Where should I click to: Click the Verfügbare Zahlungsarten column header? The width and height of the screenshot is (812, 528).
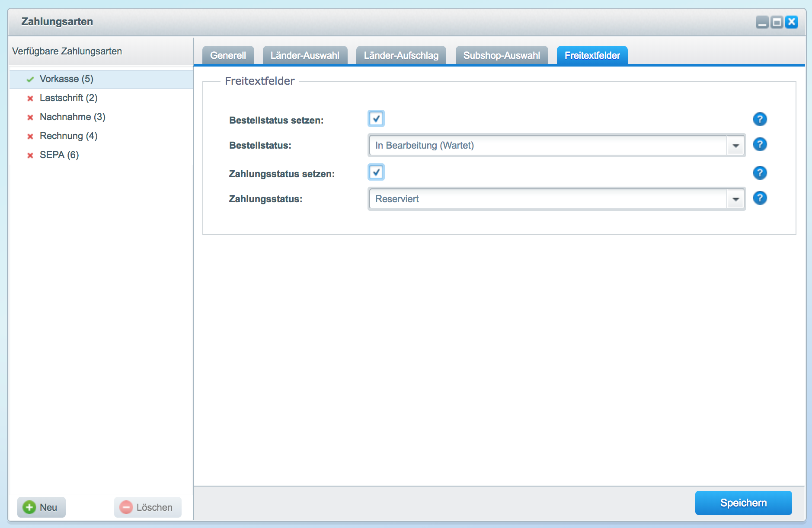click(100, 51)
